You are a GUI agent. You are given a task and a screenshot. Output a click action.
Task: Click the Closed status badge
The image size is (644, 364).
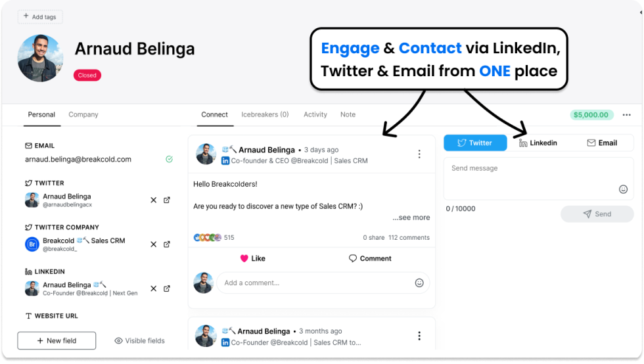(87, 75)
